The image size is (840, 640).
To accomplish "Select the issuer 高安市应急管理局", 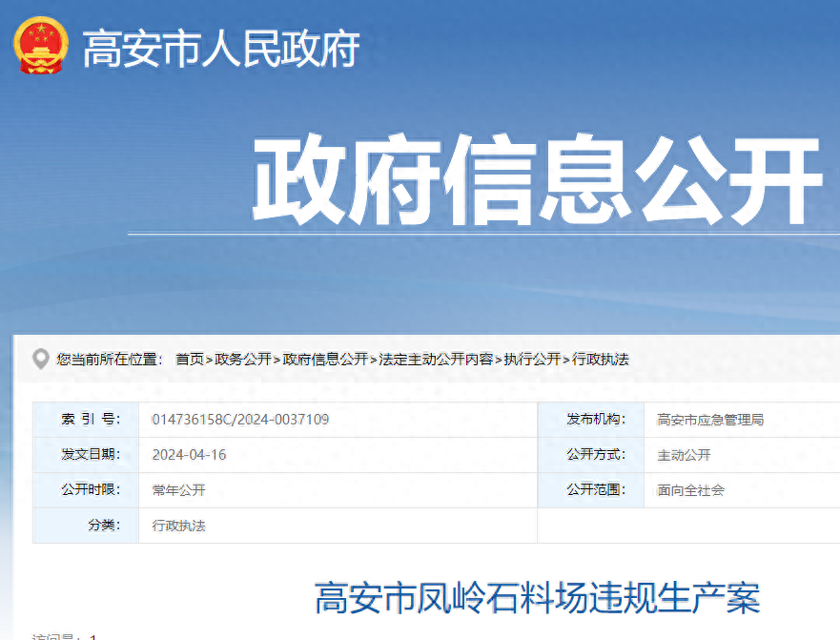I will tap(710, 420).
